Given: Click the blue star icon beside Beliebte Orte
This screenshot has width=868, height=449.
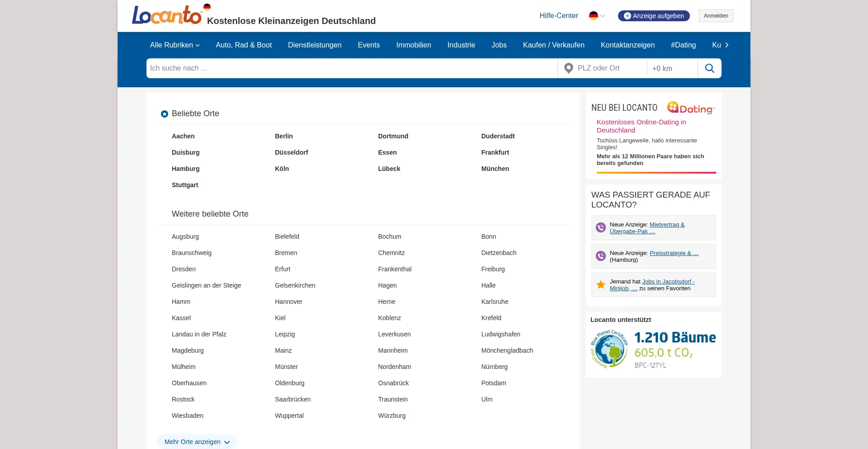Looking at the screenshot, I should [165, 114].
